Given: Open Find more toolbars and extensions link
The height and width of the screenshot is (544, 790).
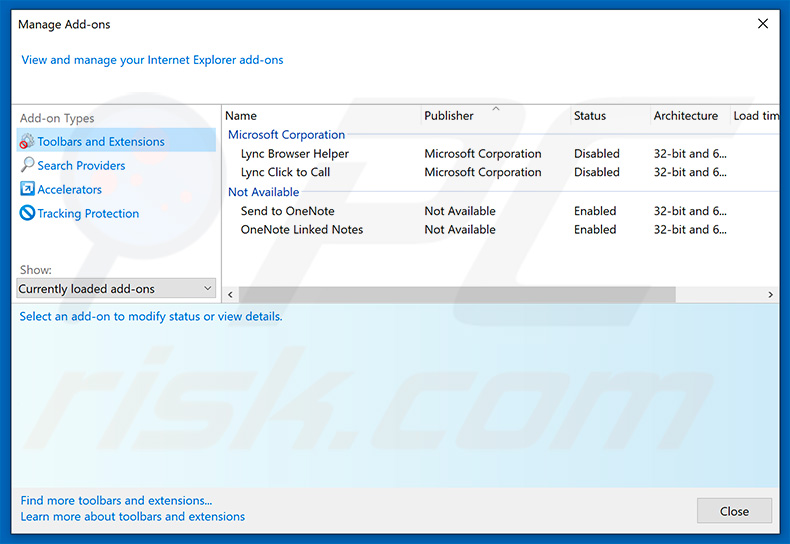Looking at the screenshot, I should [x=116, y=500].
